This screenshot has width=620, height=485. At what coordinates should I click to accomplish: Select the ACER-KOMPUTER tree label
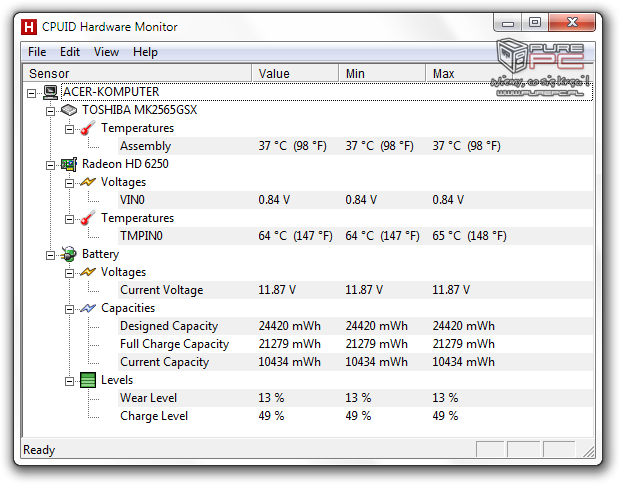[111, 92]
